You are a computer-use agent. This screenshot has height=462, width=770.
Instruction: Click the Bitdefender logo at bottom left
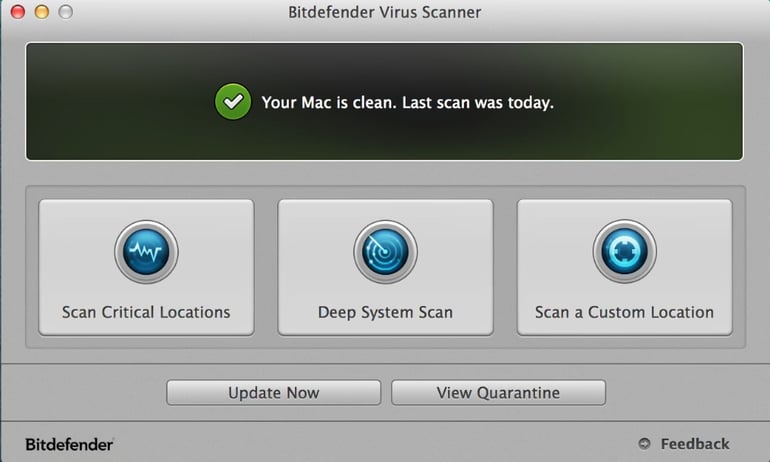coord(69,444)
